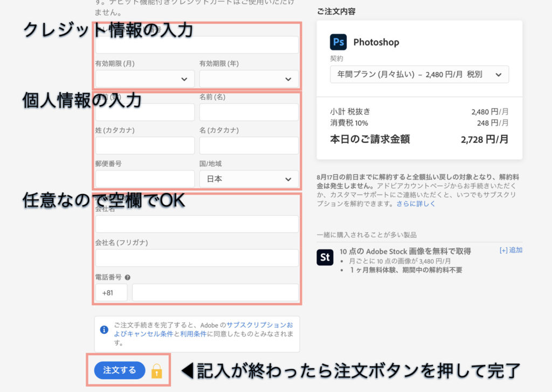The image size is (552, 392).
Task: Click the 2,728 円/月 total amount
Action: [485, 140]
